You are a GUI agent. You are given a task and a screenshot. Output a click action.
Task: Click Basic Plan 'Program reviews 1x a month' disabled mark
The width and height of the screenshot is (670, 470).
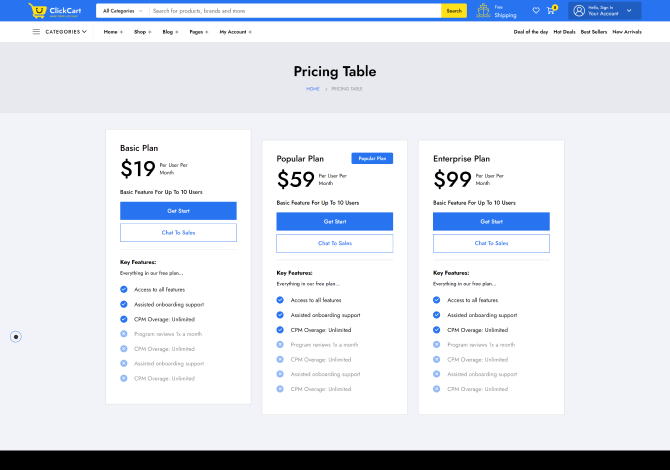click(124, 334)
